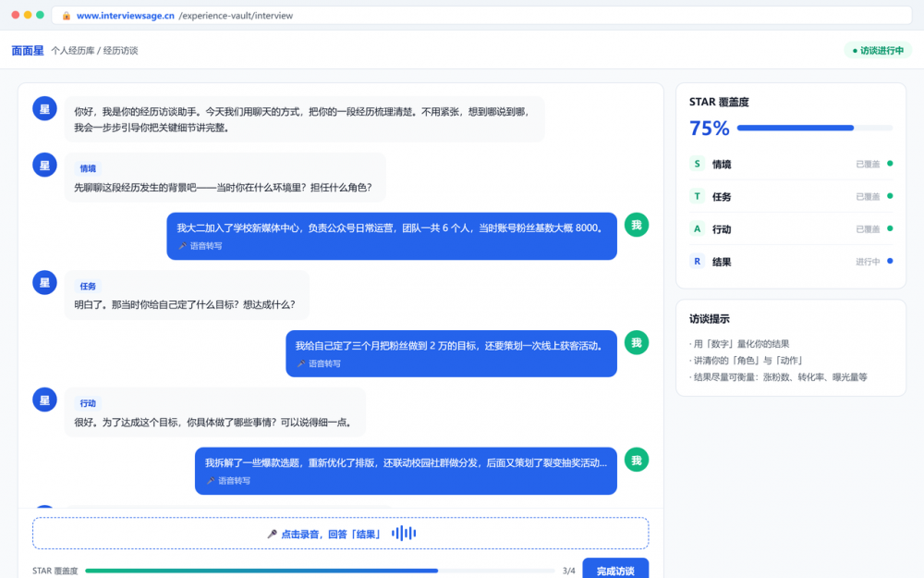Screen dimensions: 924x578
Task: Click the 75% coverage figure
Action: click(710, 128)
